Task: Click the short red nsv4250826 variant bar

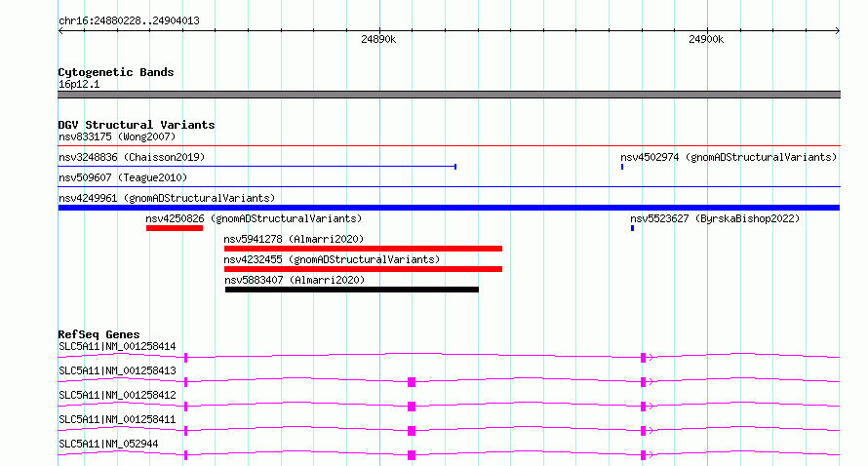Action: [175, 228]
